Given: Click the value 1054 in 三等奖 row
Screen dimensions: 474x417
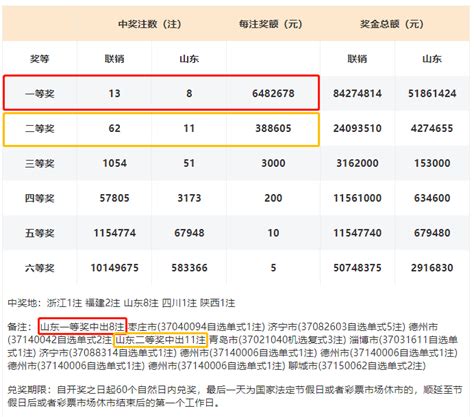Looking at the screenshot, I should click(114, 163).
